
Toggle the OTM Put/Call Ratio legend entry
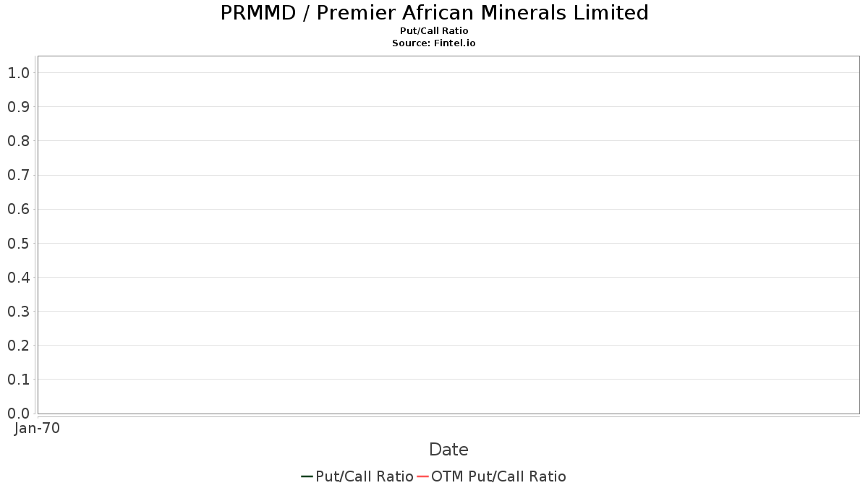(498, 476)
